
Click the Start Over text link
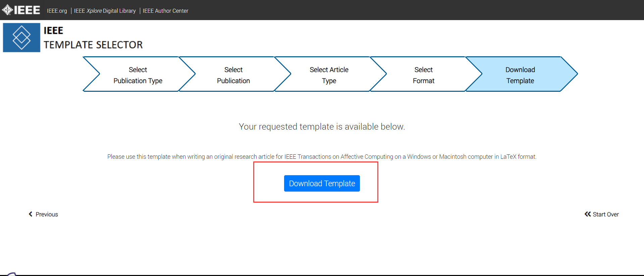coord(606,214)
